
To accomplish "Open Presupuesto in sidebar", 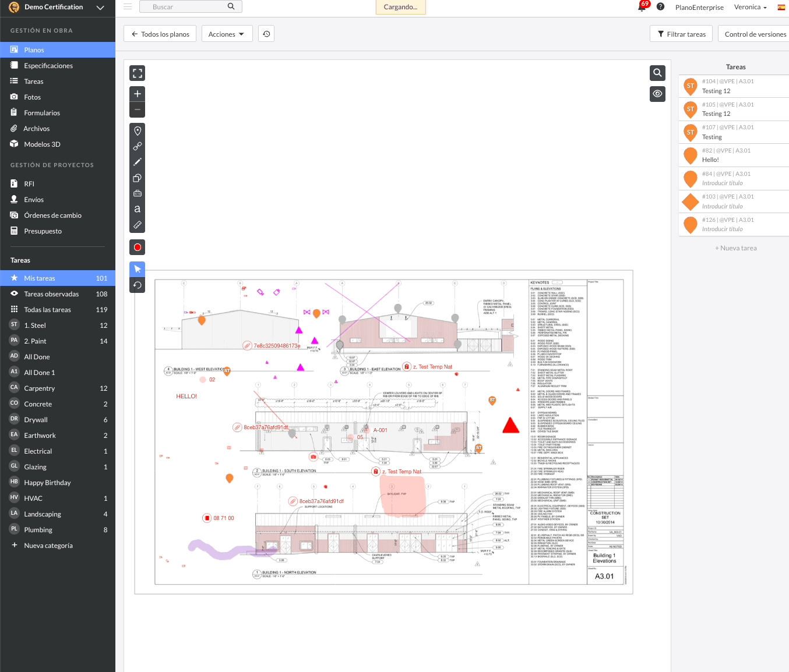I will pyautogui.click(x=58, y=231).
